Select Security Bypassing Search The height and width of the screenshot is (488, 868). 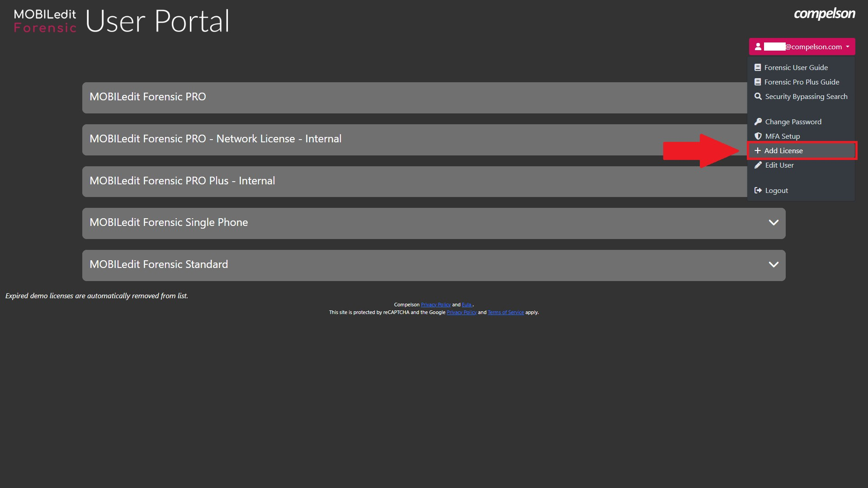[x=801, y=96]
